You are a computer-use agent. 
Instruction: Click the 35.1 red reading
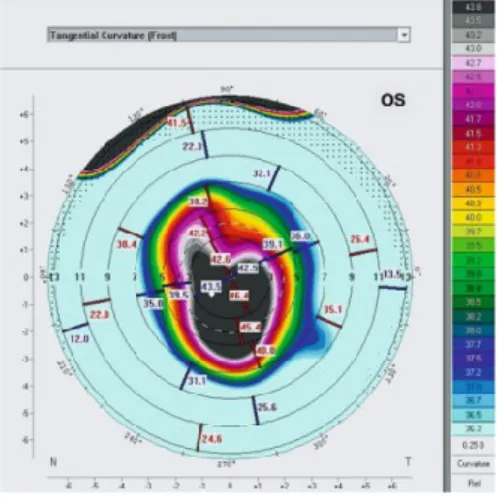tap(333, 309)
